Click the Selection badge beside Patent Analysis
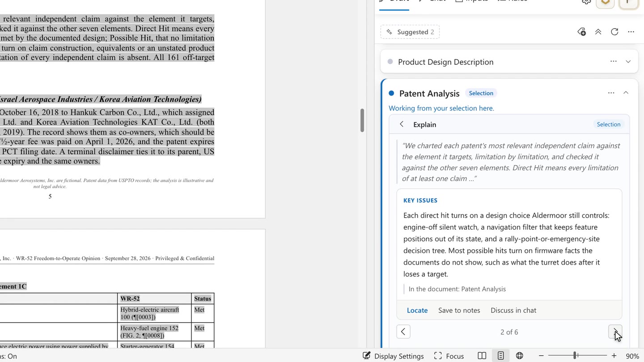644x362 pixels. point(481,93)
